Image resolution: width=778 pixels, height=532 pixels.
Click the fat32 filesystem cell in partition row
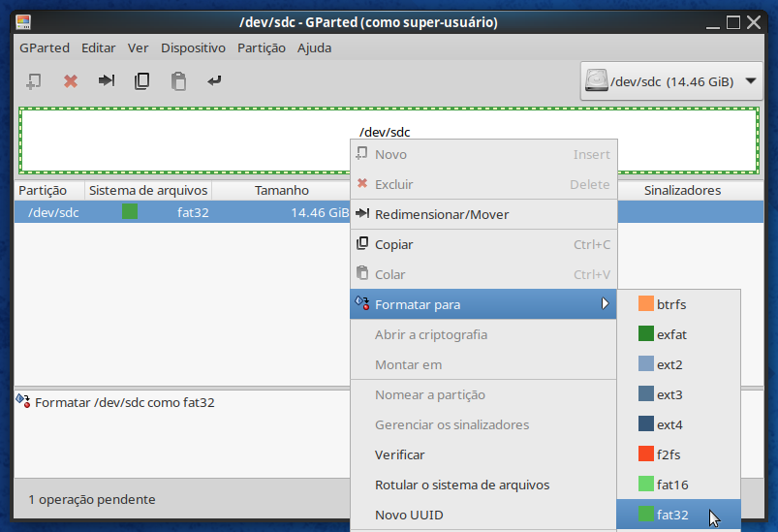[x=193, y=212]
